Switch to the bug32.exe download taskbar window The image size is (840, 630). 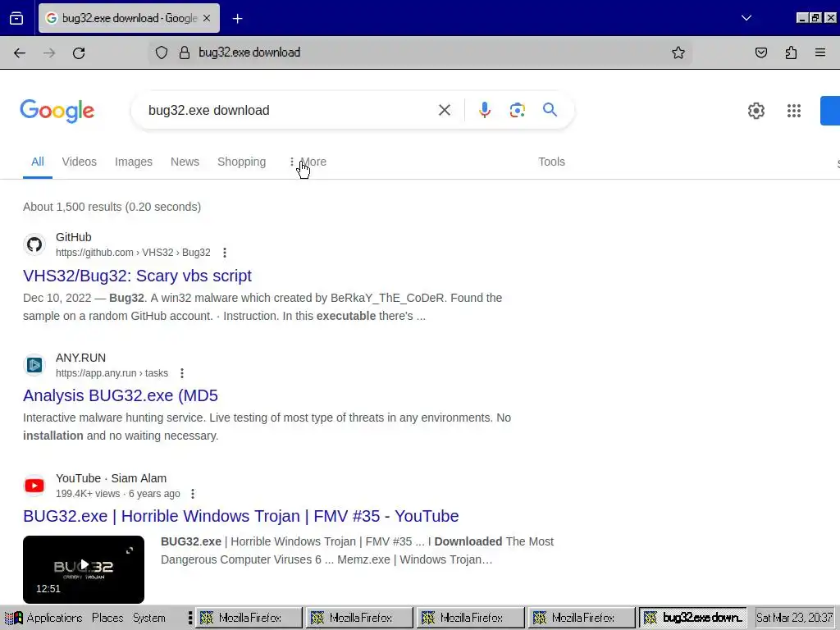[x=692, y=618]
